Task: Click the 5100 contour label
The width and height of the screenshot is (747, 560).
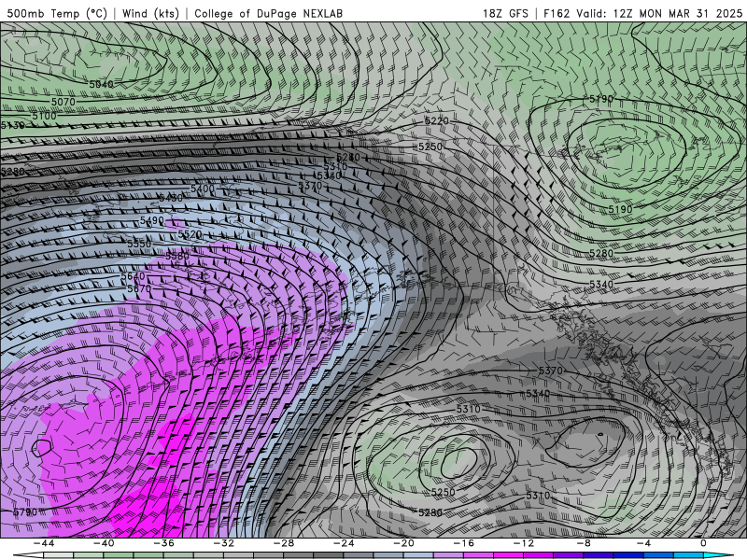Action: (44, 116)
